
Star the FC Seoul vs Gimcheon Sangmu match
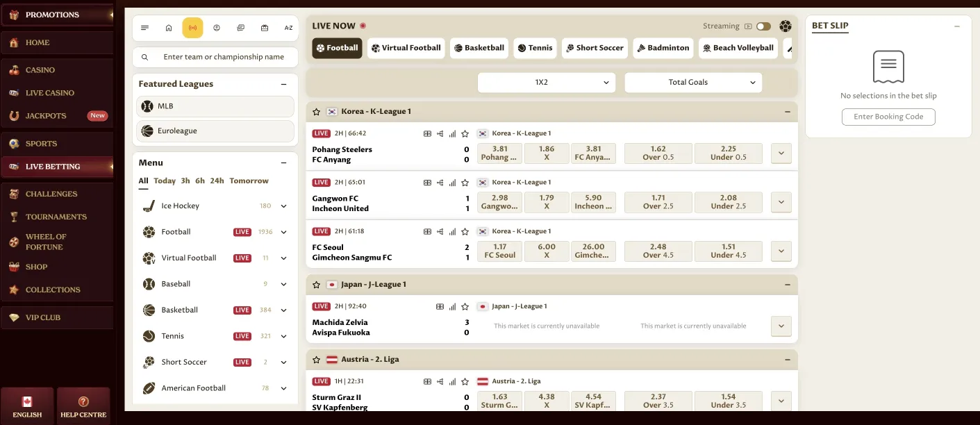coord(465,231)
